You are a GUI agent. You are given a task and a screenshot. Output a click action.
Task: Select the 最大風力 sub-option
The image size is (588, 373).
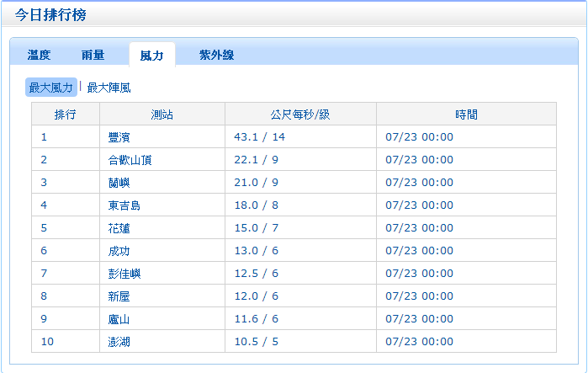(x=50, y=88)
